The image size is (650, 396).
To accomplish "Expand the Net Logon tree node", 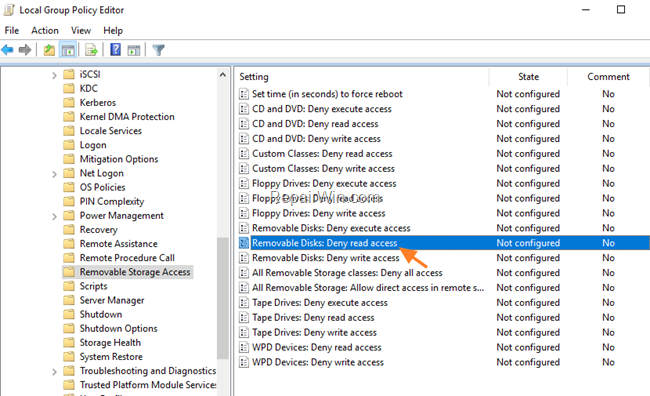I will pos(54,174).
